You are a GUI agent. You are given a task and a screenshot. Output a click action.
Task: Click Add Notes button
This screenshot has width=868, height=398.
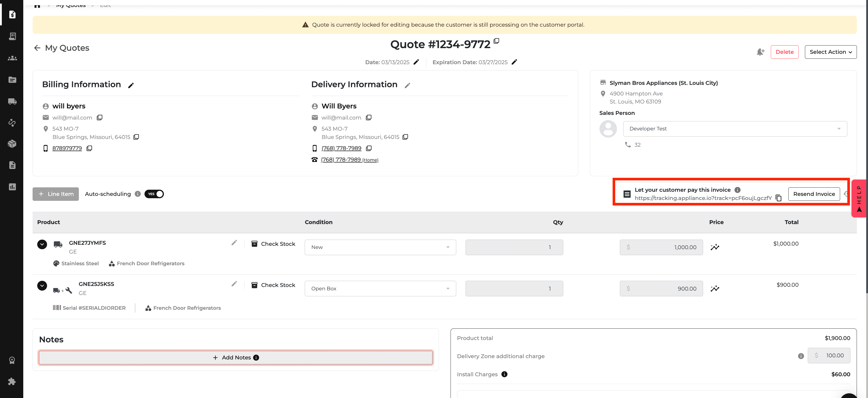click(x=235, y=358)
